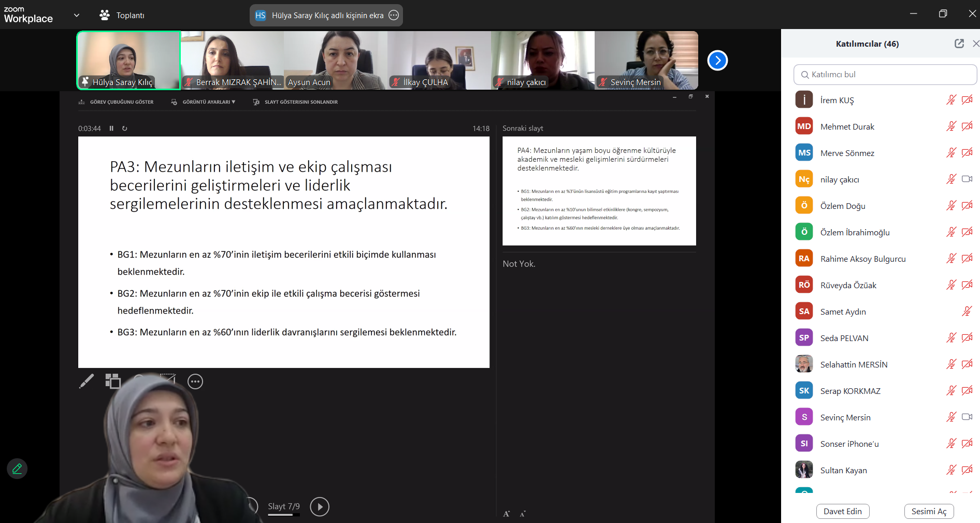
Task: Advance to next slide with play arrow
Action: click(x=320, y=506)
